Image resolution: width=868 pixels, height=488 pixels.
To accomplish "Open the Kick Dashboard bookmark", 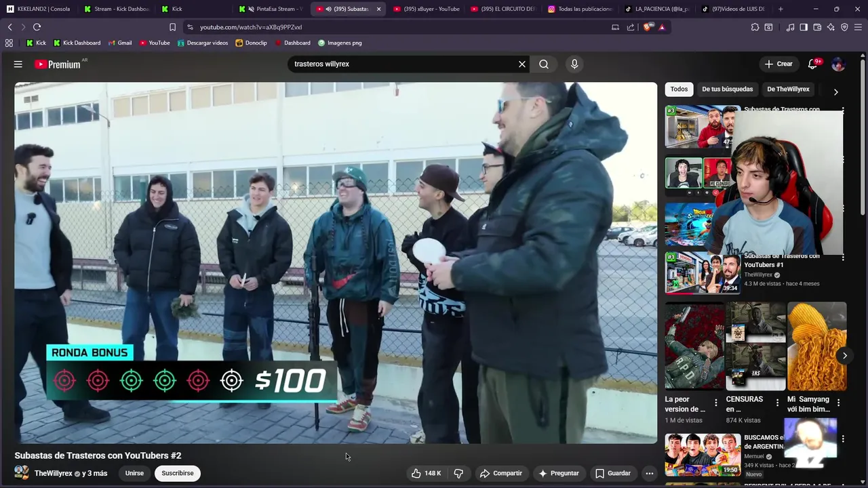I will pyautogui.click(x=77, y=43).
